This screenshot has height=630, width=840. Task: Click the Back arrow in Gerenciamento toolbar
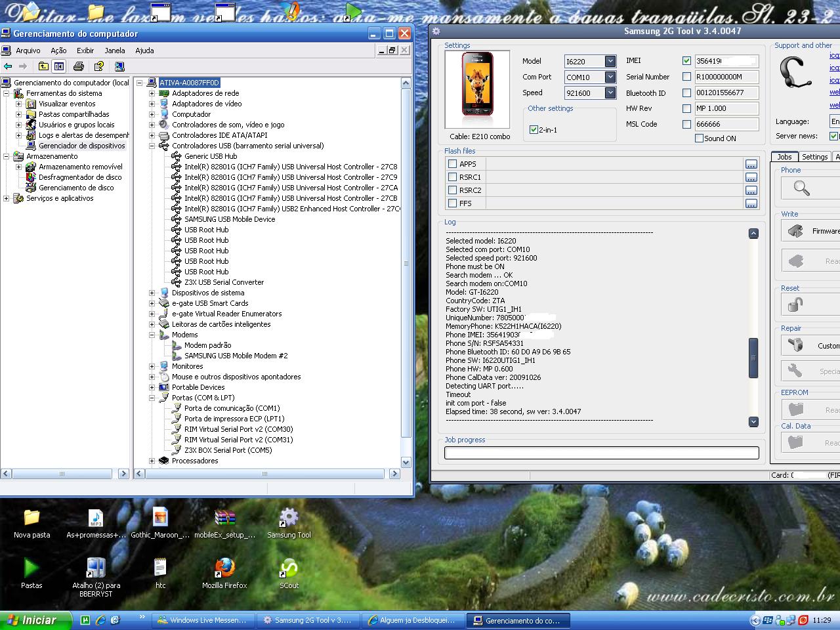tap(8, 66)
